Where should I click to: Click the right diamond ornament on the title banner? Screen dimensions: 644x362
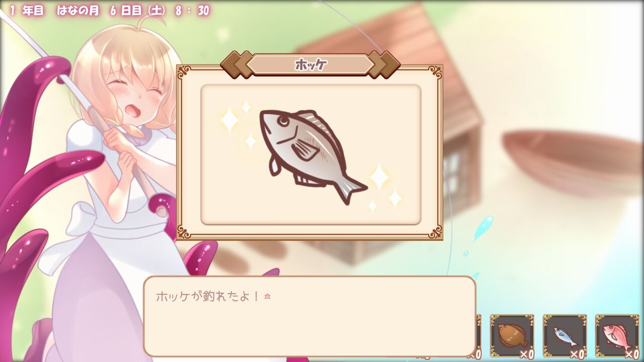tap(384, 65)
